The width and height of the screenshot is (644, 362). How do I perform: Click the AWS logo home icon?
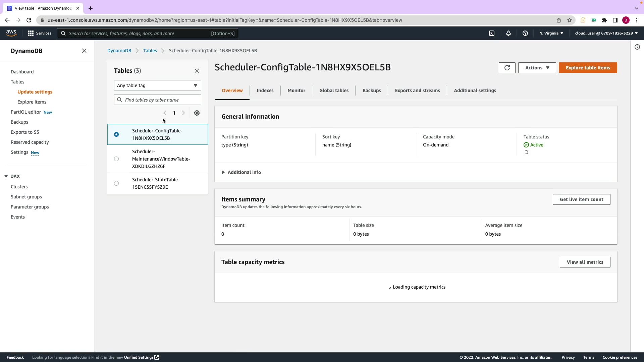point(11,33)
